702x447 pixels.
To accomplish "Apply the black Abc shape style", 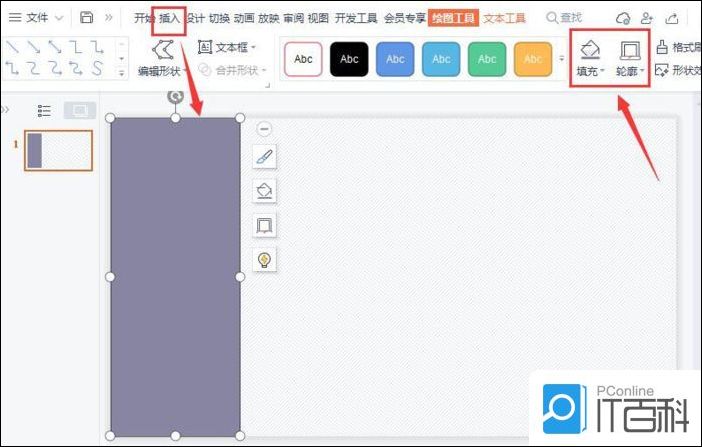I will coord(349,59).
